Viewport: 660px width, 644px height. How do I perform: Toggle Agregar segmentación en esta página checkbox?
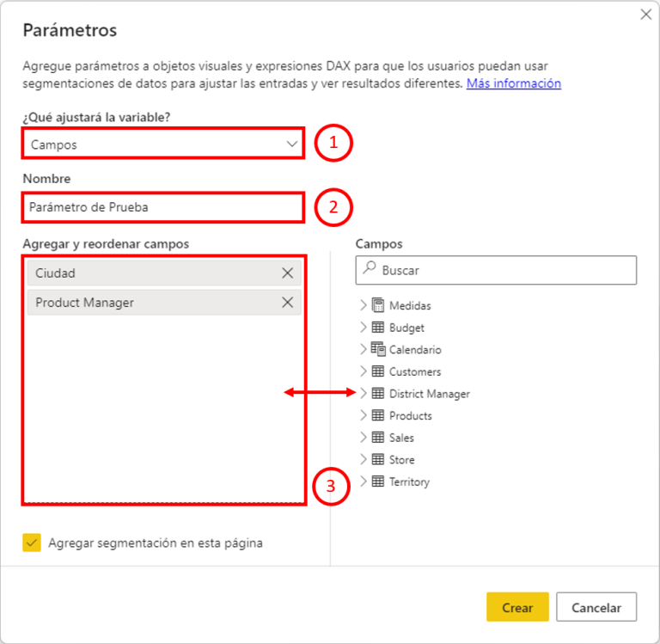point(32,543)
